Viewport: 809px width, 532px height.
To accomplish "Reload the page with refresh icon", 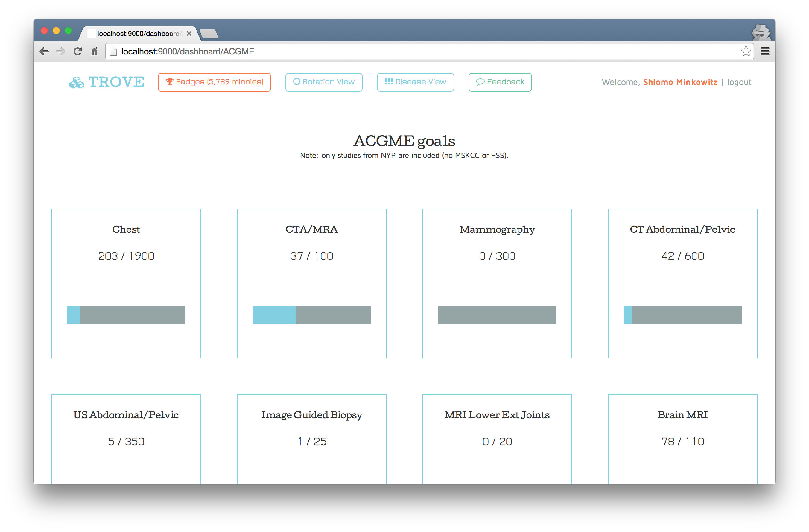I will 77,51.
